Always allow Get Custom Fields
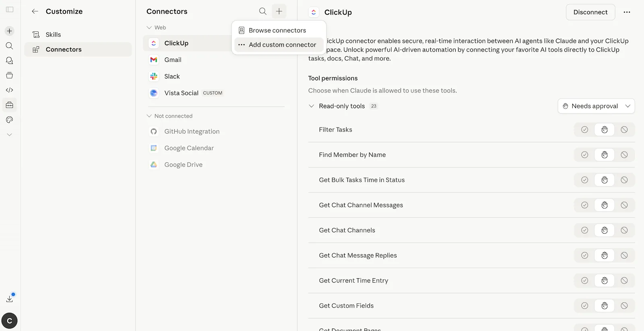This screenshot has width=644, height=331. pos(584,306)
